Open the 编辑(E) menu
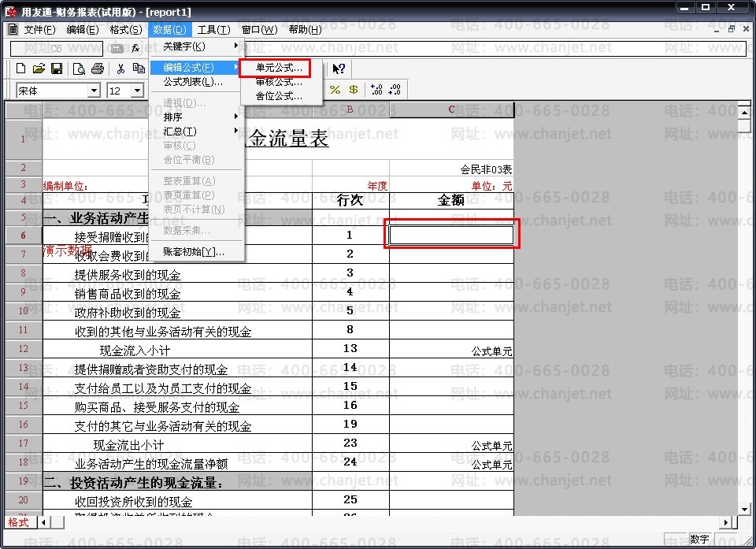 point(83,29)
